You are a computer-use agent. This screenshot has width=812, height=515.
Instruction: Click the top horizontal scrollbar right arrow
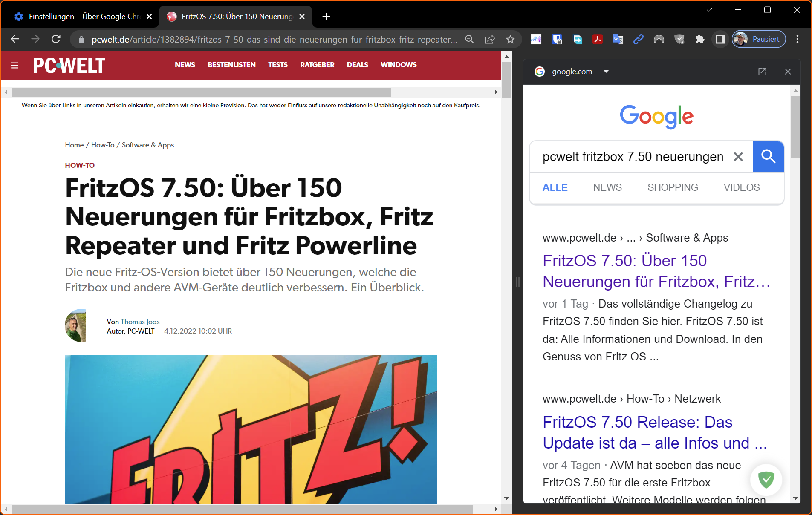pyautogui.click(x=496, y=92)
